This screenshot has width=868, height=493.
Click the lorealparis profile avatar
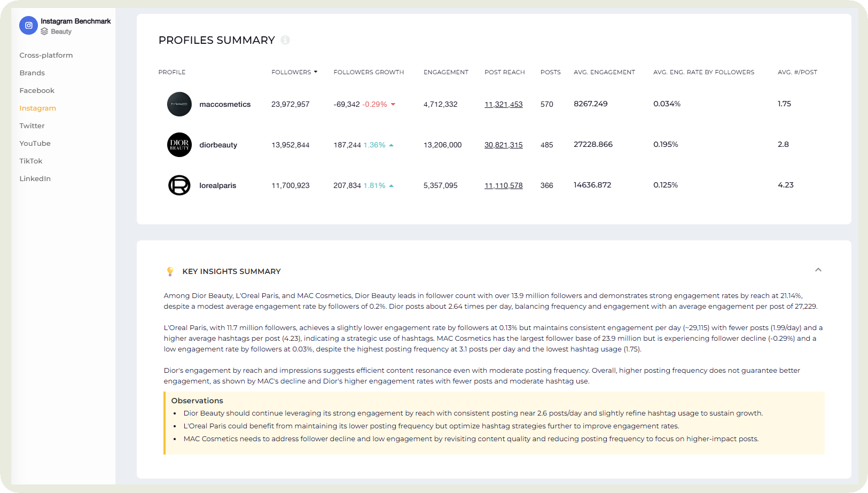[x=179, y=185]
